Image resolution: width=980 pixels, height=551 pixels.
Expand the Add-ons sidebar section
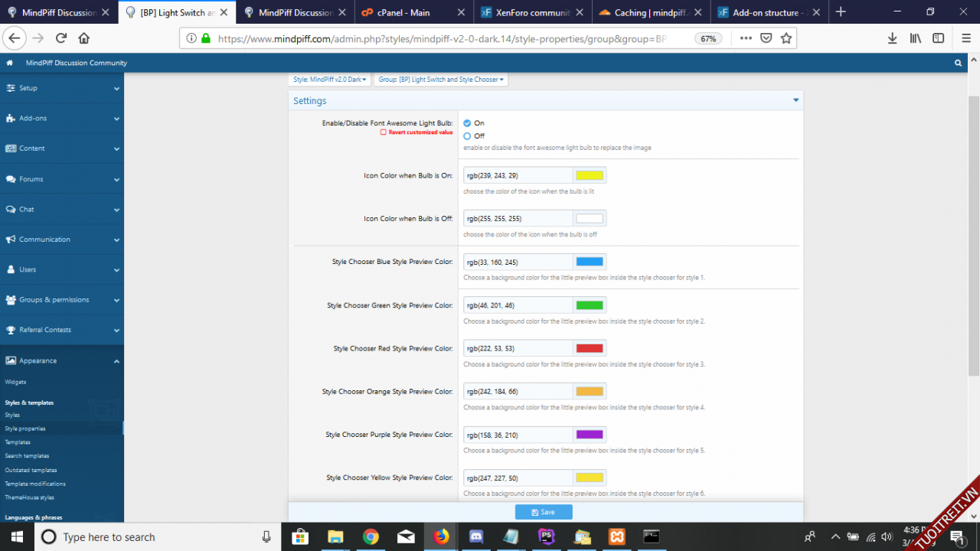point(61,119)
